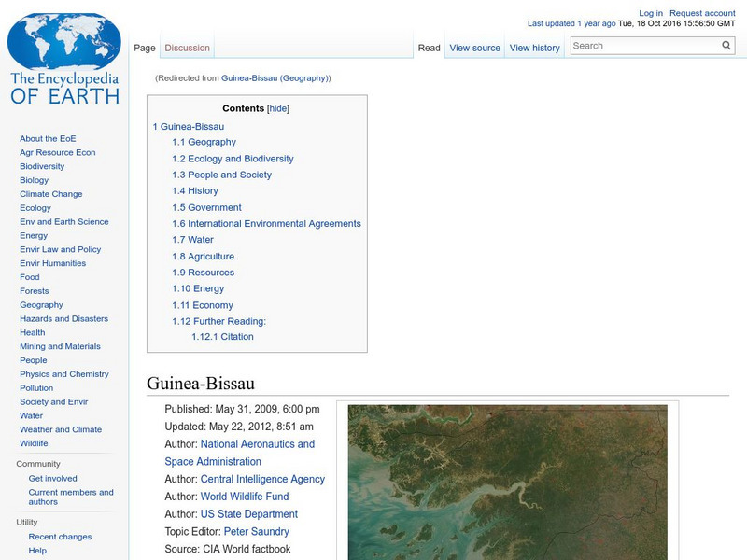Image resolution: width=747 pixels, height=560 pixels.
Task: Open the View source tab
Action: click(474, 48)
